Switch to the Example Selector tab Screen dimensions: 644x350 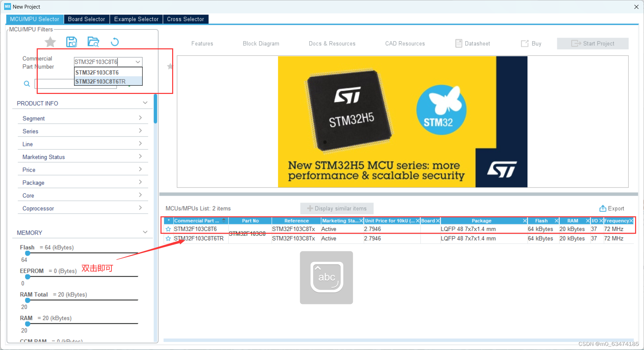(x=136, y=19)
